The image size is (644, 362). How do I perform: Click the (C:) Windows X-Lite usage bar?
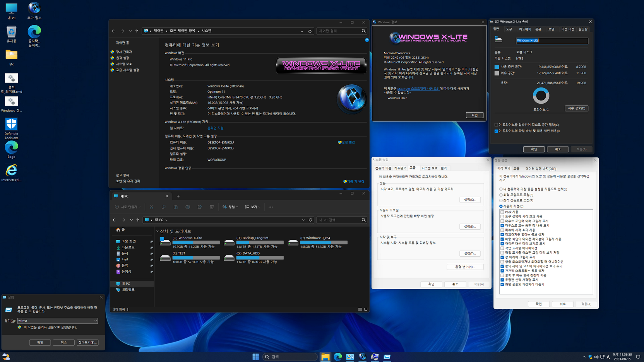(x=196, y=242)
